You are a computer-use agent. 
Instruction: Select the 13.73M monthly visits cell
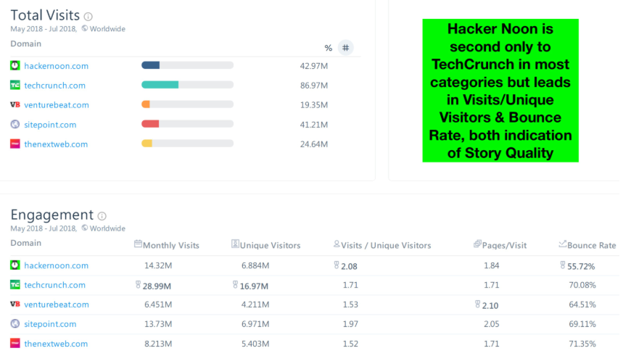click(x=158, y=324)
